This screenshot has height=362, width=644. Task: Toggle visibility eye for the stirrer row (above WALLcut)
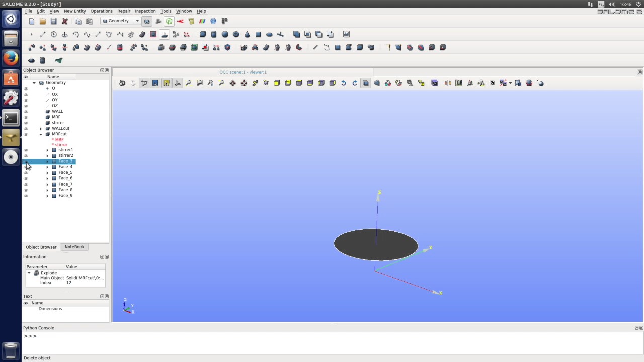26,123
